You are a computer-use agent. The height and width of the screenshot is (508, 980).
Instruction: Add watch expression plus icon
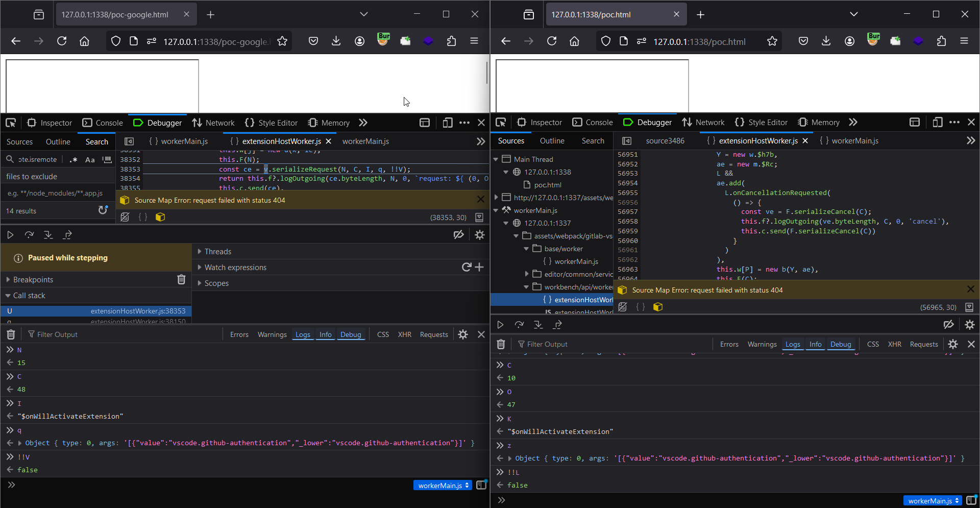pyautogui.click(x=479, y=267)
